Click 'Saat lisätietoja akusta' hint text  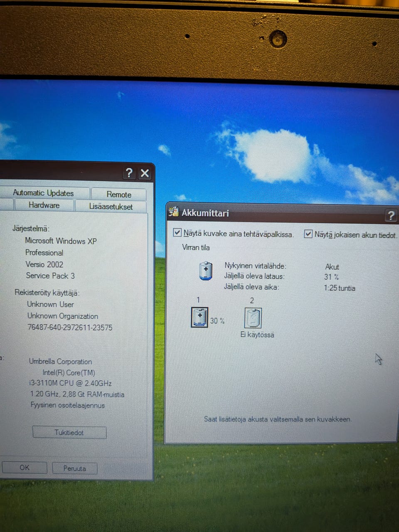click(x=278, y=419)
